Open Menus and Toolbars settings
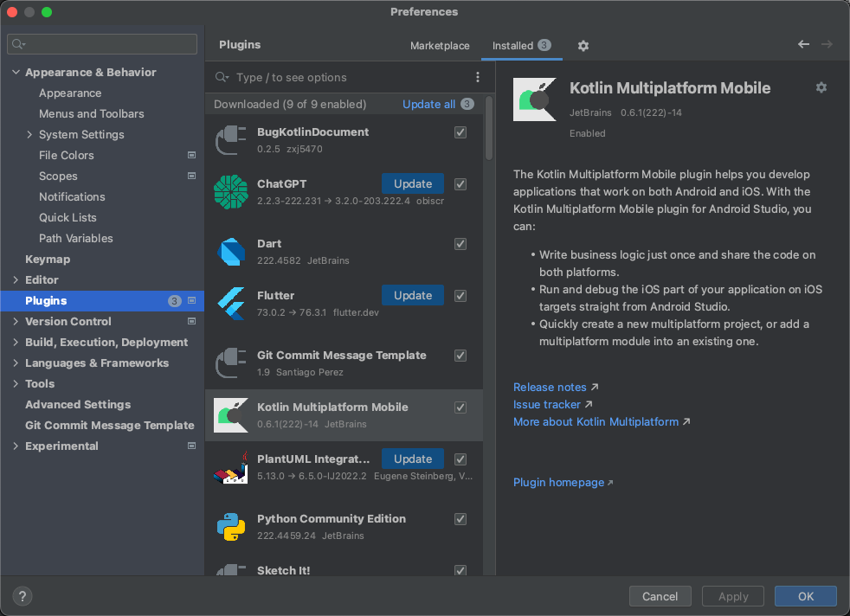The image size is (850, 616). click(x=92, y=114)
